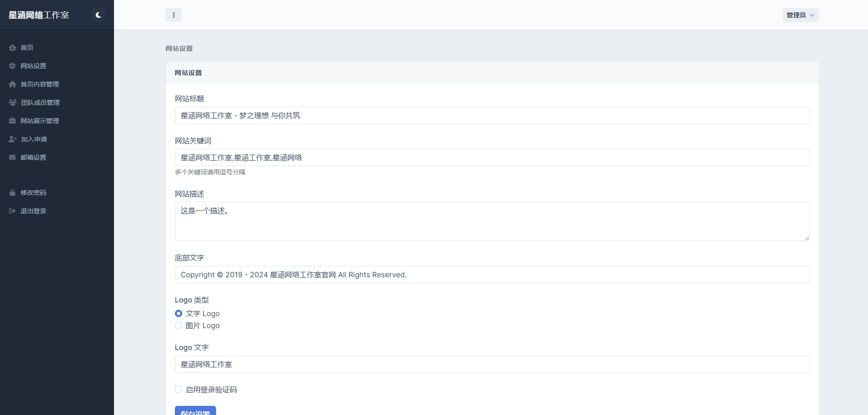Click the 星涵网络工作室 brand link
Viewport: 868px width, 415px height.
coord(39,15)
